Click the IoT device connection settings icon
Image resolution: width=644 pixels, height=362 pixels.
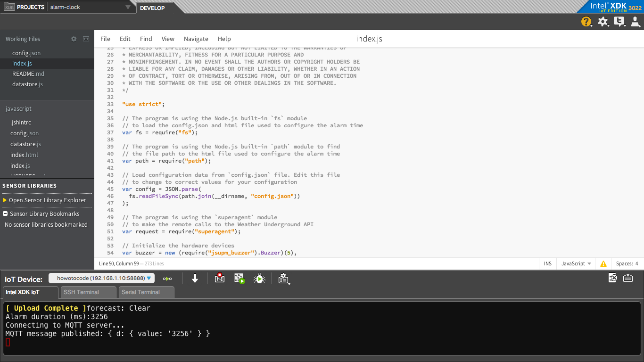[167, 279]
